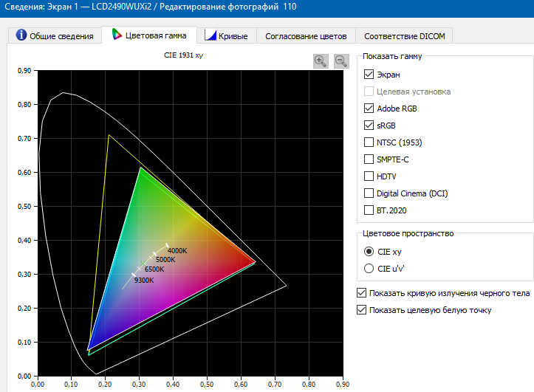Enable the NTSC (1953) gamut

(369, 142)
